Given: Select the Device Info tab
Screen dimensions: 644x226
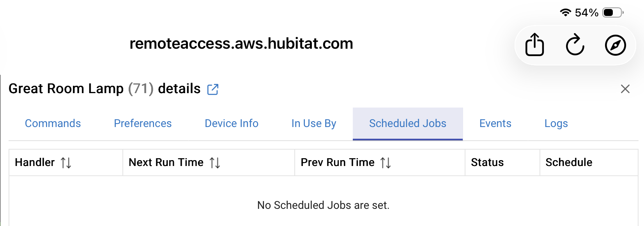Looking at the screenshot, I should click(x=232, y=124).
